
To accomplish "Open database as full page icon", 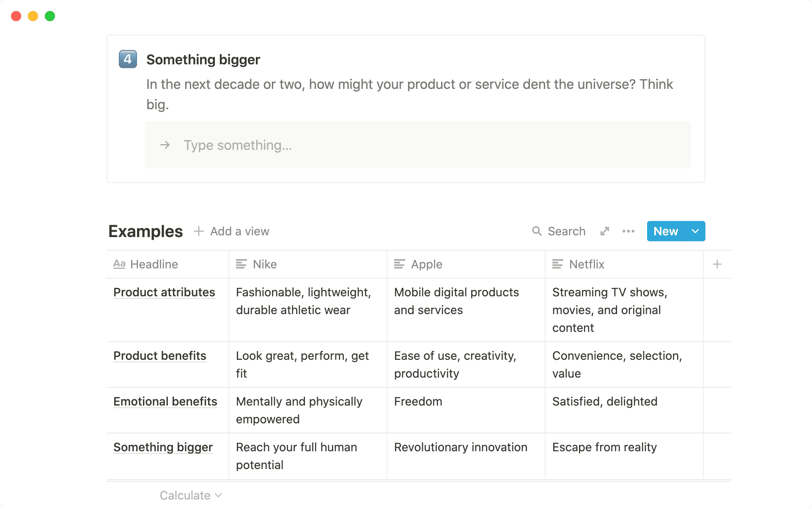I will pos(605,231).
